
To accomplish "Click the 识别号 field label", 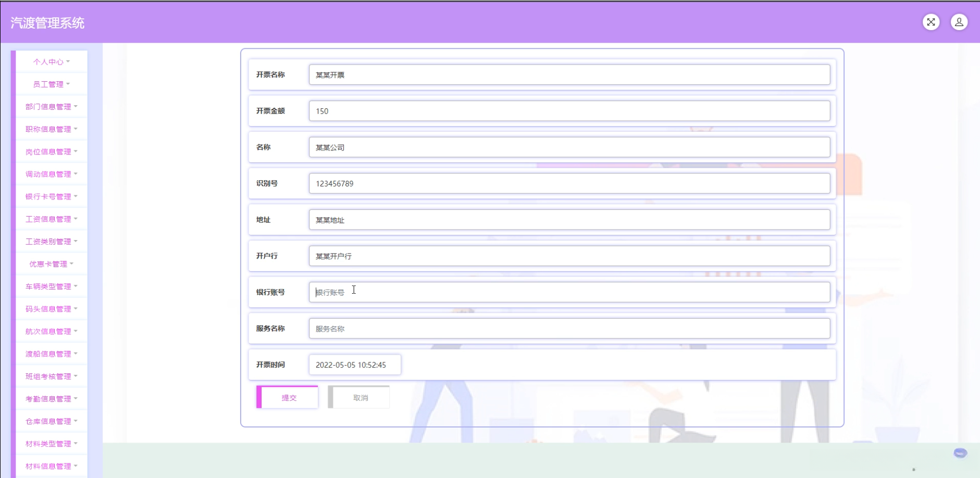I will 267,183.
